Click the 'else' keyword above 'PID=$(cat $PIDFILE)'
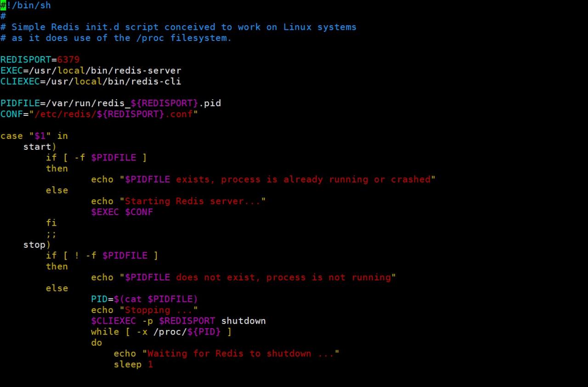The image size is (588, 387). point(57,289)
